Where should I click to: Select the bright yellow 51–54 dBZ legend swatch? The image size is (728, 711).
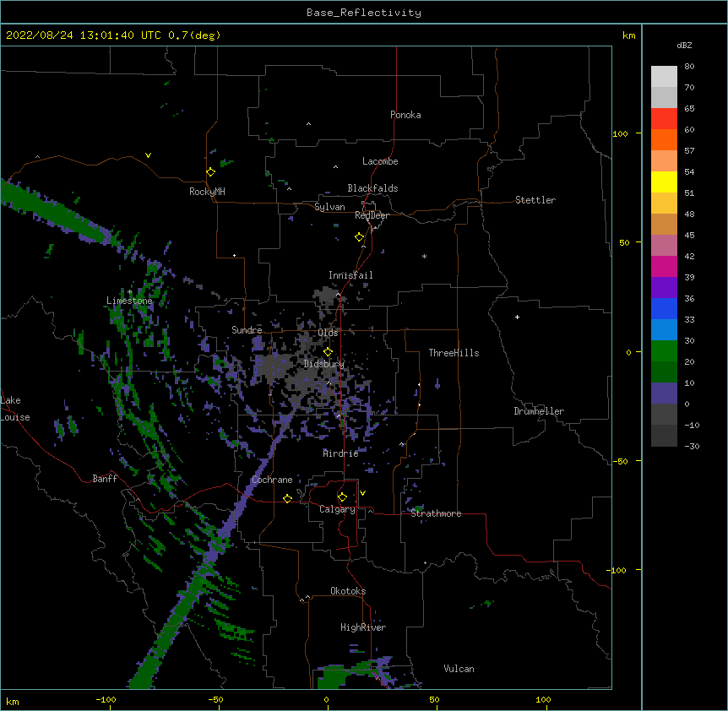664,182
